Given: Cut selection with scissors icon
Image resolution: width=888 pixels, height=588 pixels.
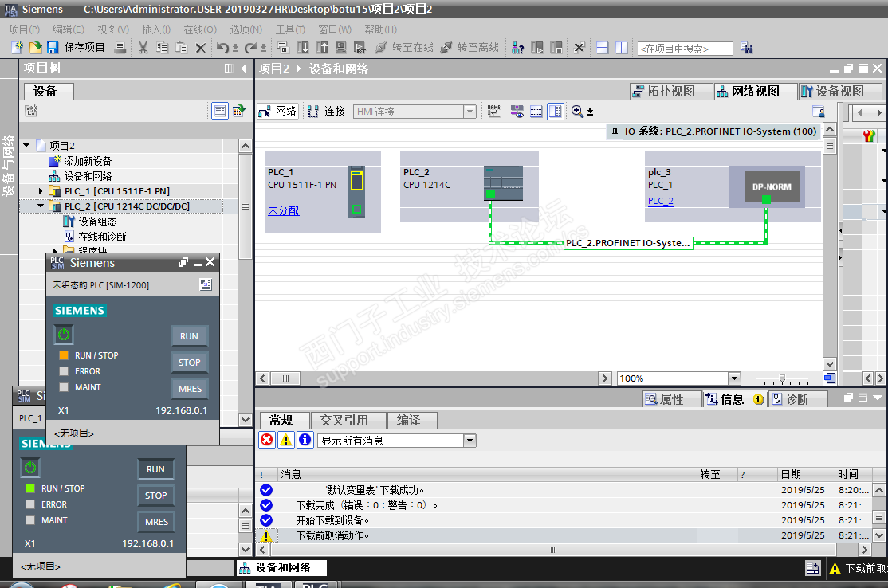Looking at the screenshot, I should (x=143, y=48).
